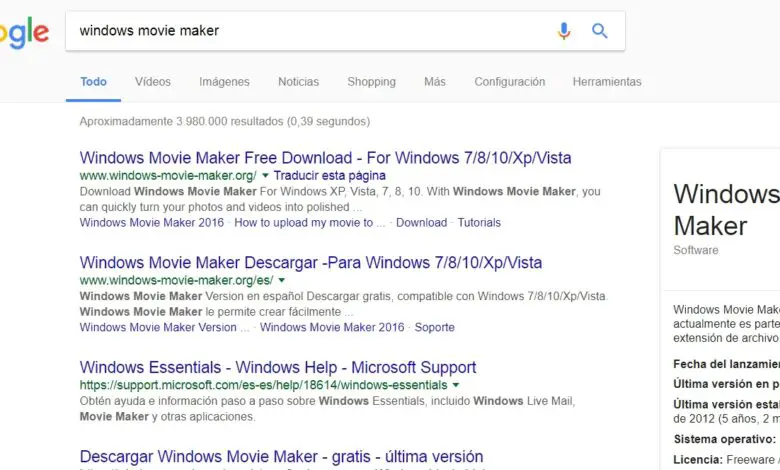Expand arrow next to support.microsoft.com URL
The width and height of the screenshot is (780, 470).
(x=456, y=385)
